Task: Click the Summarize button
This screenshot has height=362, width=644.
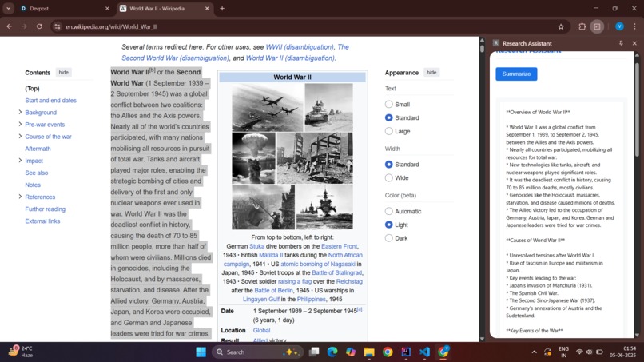Action: click(x=516, y=74)
